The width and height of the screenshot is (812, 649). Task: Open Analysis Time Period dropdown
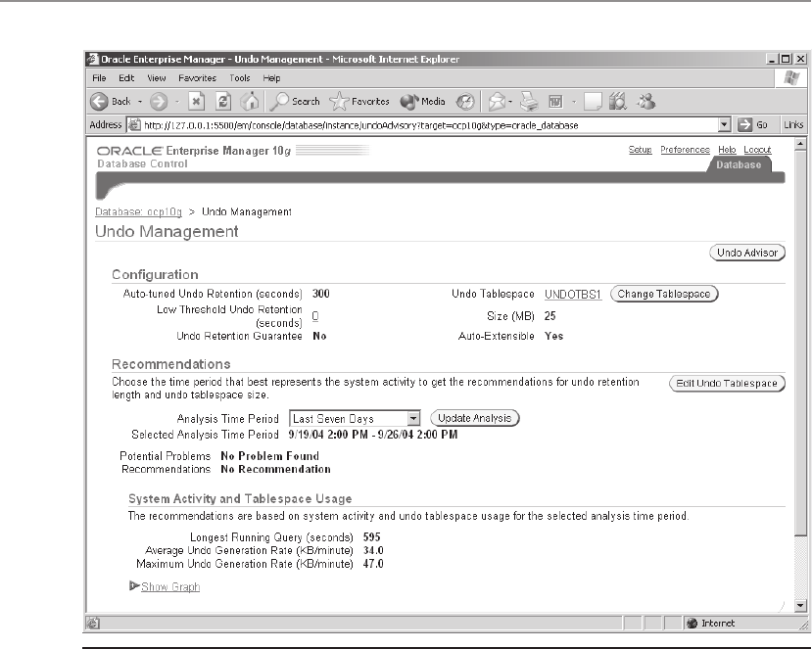point(355,418)
